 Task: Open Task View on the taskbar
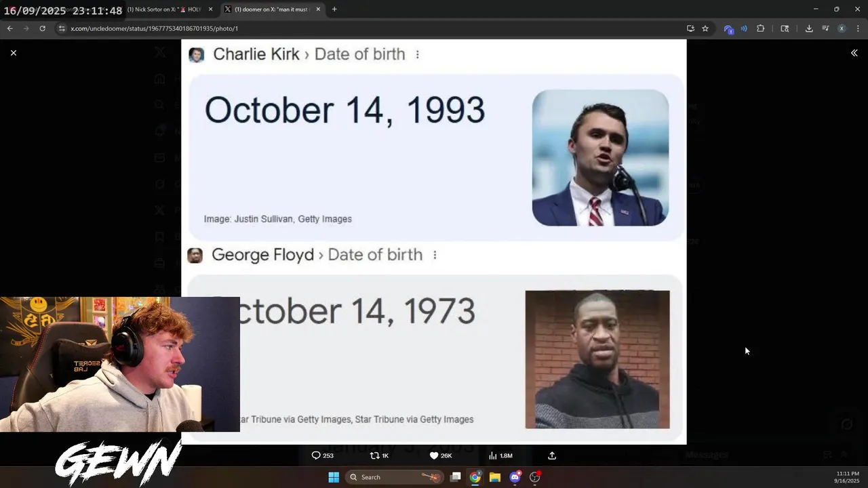tap(456, 477)
